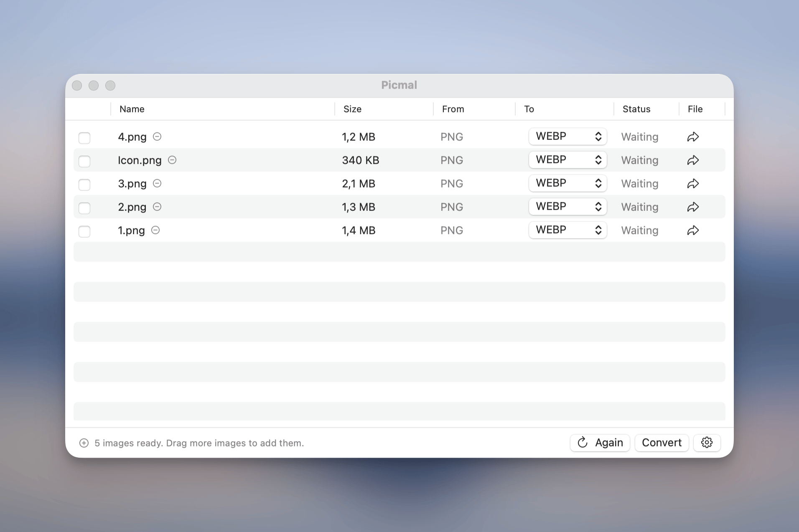Remove 2.png using its minus icon
Screen dimensions: 799x532
tap(157, 207)
